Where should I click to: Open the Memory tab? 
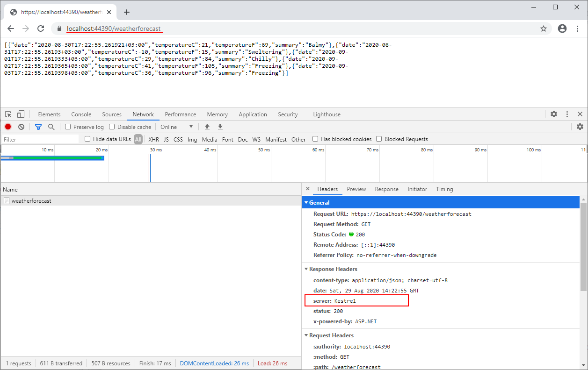pyautogui.click(x=217, y=114)
